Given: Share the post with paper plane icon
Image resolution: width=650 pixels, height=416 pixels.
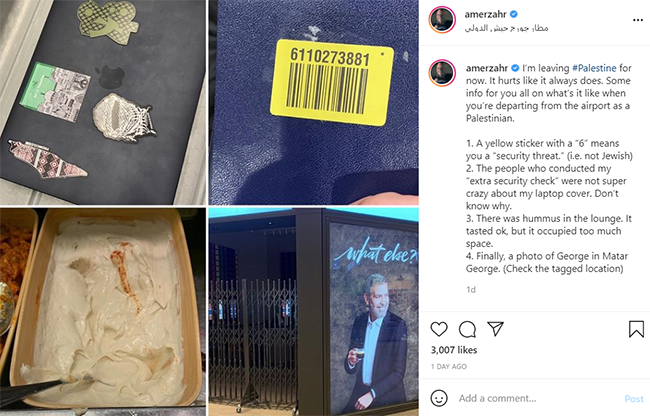Looking at the screenshot, I should [495, 329].
